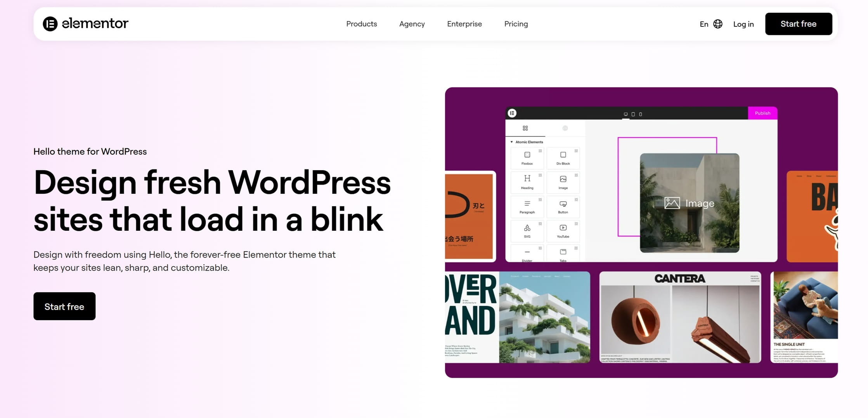The height and width of the screenshot is (418, 868).
Task: Click the Elementor icon in editor top bar
Action: [x=512, y=113]
